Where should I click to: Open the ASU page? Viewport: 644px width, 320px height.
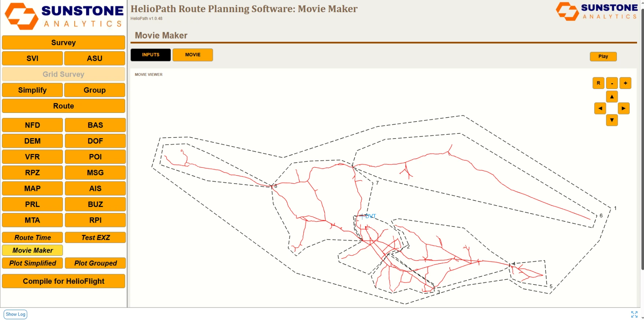coord(94,58)
